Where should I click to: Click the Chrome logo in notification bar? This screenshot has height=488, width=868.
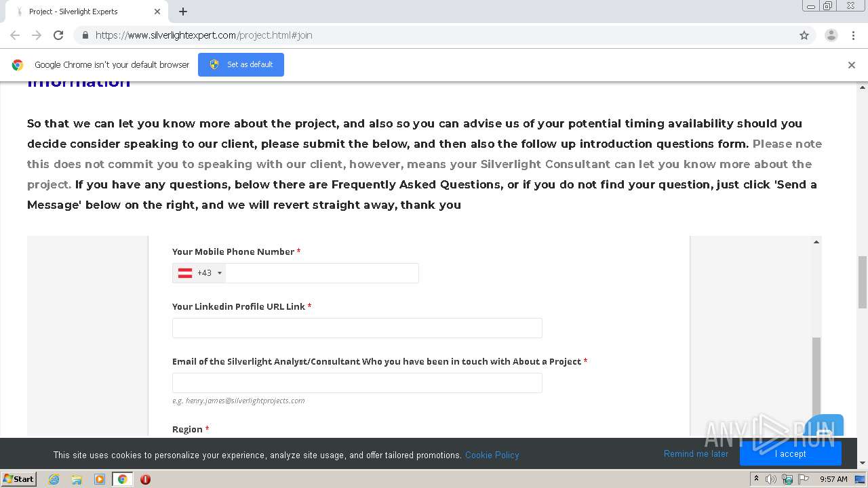[x=18, y=65]
